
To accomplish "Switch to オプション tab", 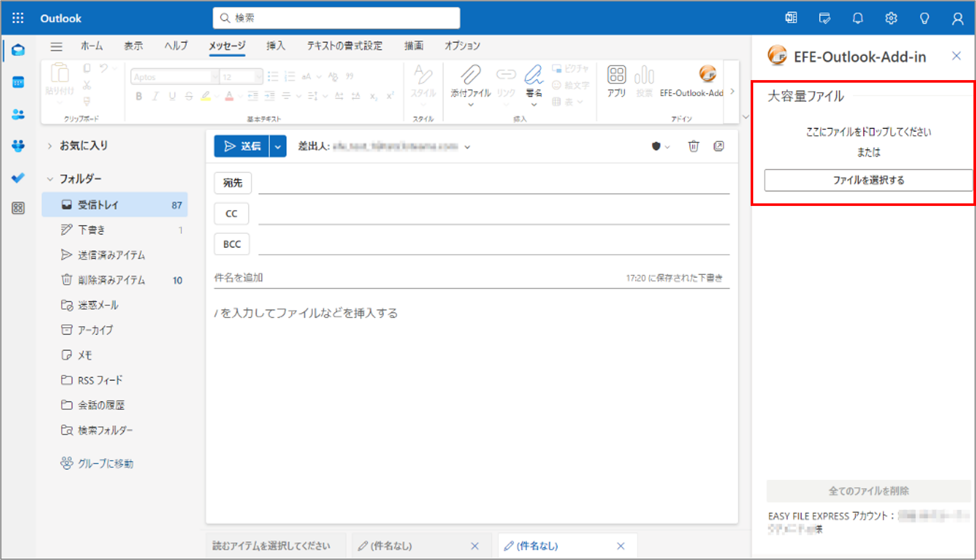I will pyautogui.click(x=463, y=46).
